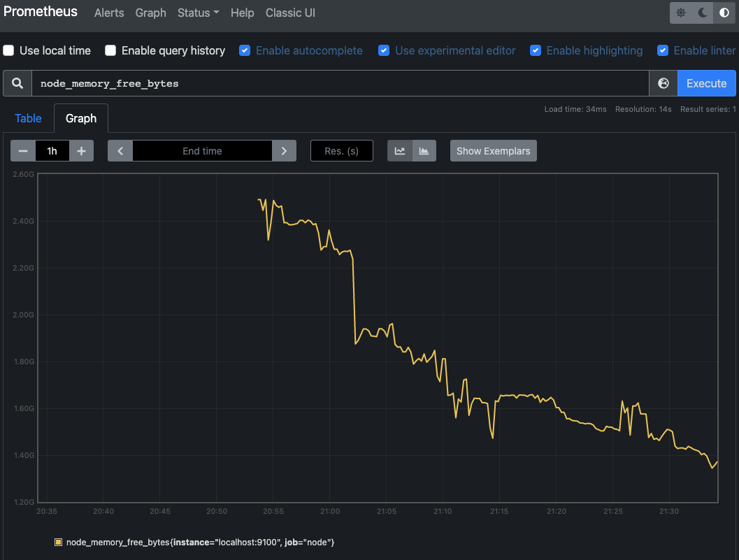This screenshot has height=560, width=739.
Task: Move end time forward with right chevron
Action: [284, 151]
